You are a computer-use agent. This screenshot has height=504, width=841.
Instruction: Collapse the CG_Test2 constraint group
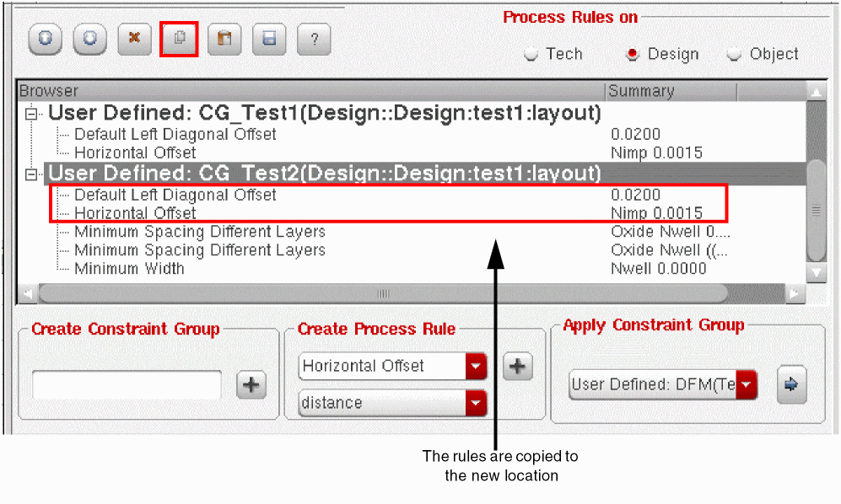coord(31,174)
